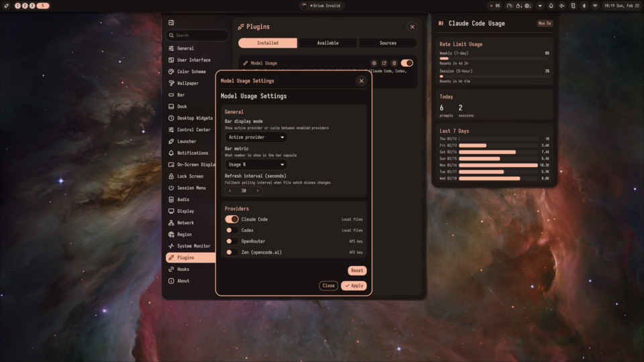The height and width of the screenshot is (362, 644).
Task: Switch to the Sources plugins tab
Action: pos(388,43)
